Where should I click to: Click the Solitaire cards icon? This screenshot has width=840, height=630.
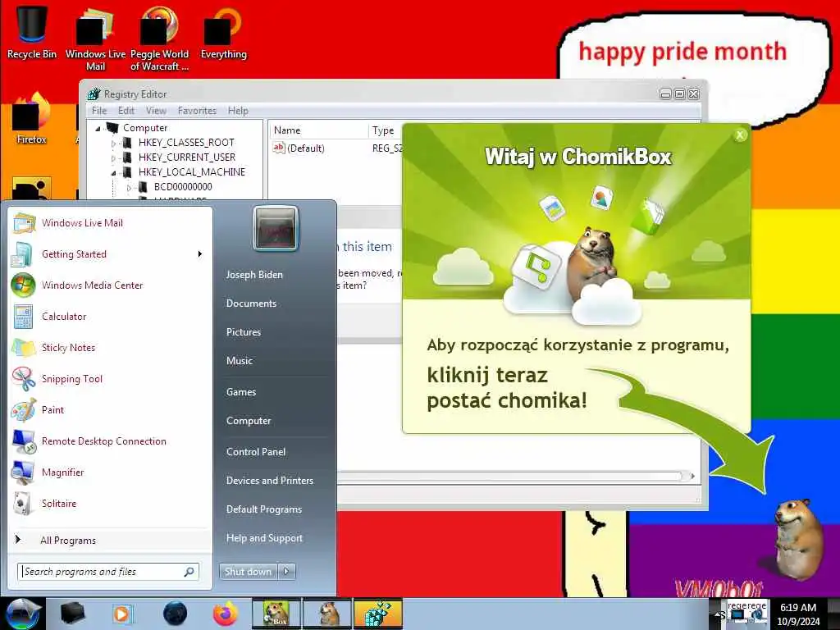tap(24, 503)
